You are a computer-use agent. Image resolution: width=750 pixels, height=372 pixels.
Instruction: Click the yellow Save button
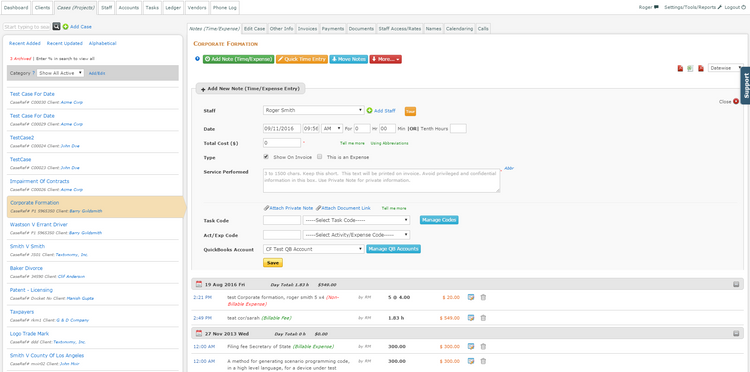coord(273,263)
